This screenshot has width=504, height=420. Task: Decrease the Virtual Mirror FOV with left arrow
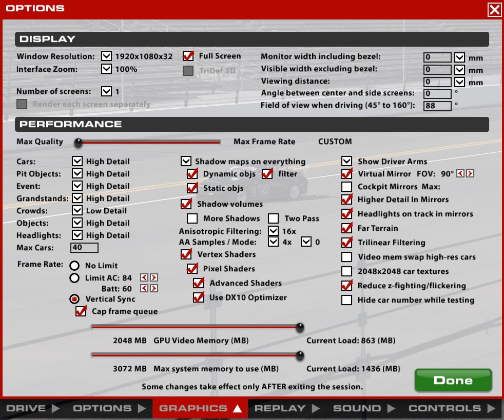(x=460, y=174)
